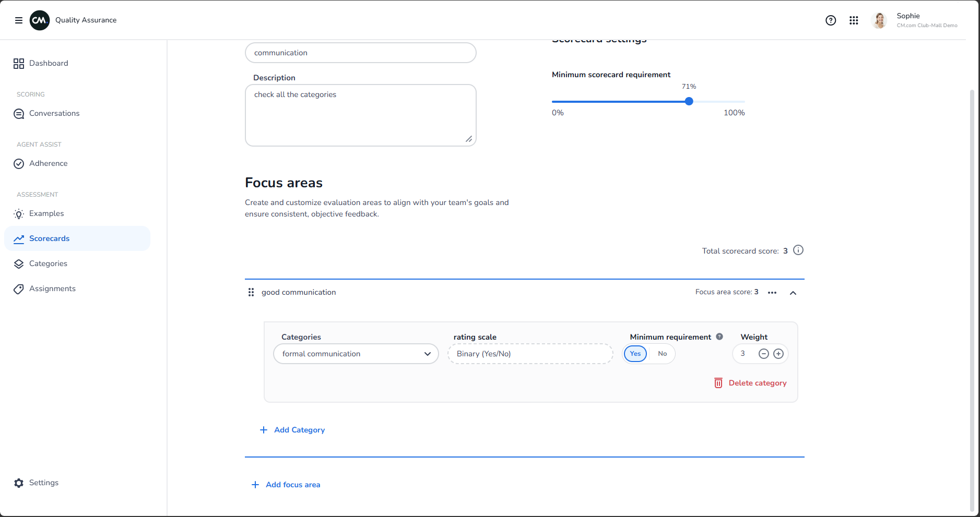Increase weight with the plus icon
980x517 pixels.
tap(778, 354)
